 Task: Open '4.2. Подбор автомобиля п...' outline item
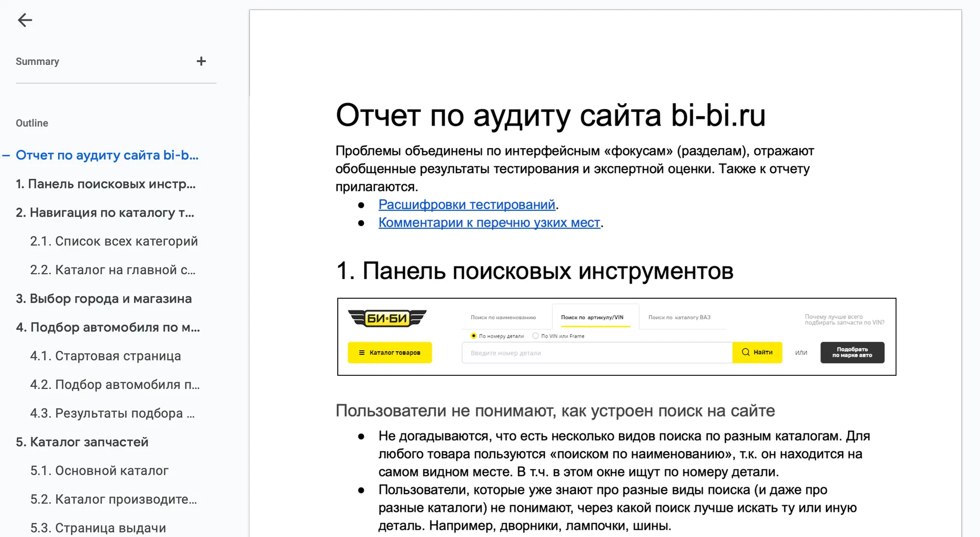(x=115, y=385)
